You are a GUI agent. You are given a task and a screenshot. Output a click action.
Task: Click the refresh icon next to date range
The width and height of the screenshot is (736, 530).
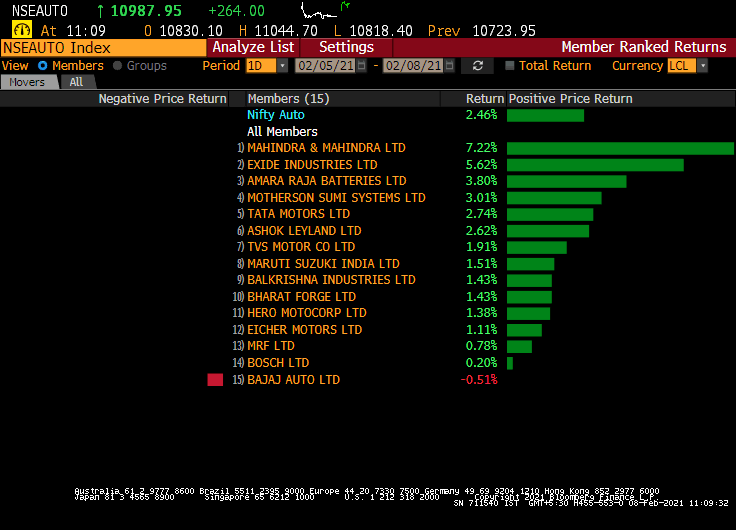[477, 66]
